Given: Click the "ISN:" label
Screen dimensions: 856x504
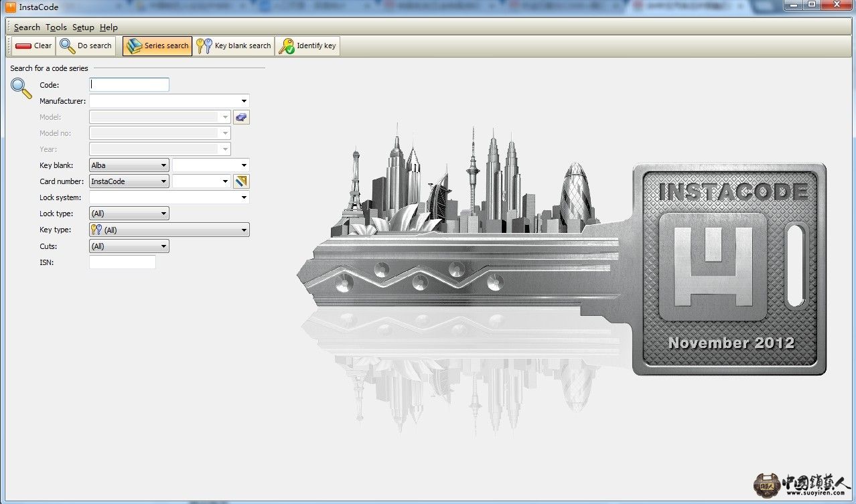Looking at the screenshot, I should coord(47,262).
